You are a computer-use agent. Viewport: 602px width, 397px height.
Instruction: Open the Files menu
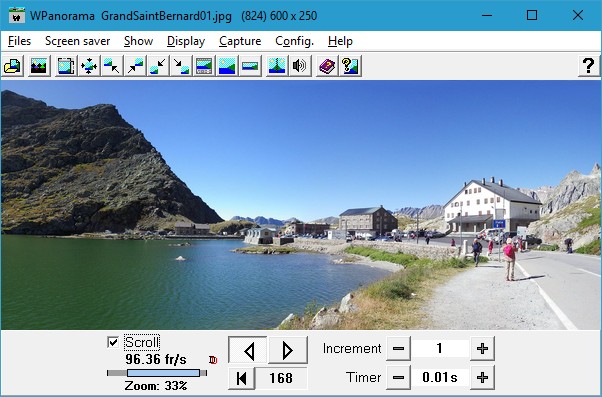pyautogui.click(x=19, y=41)
